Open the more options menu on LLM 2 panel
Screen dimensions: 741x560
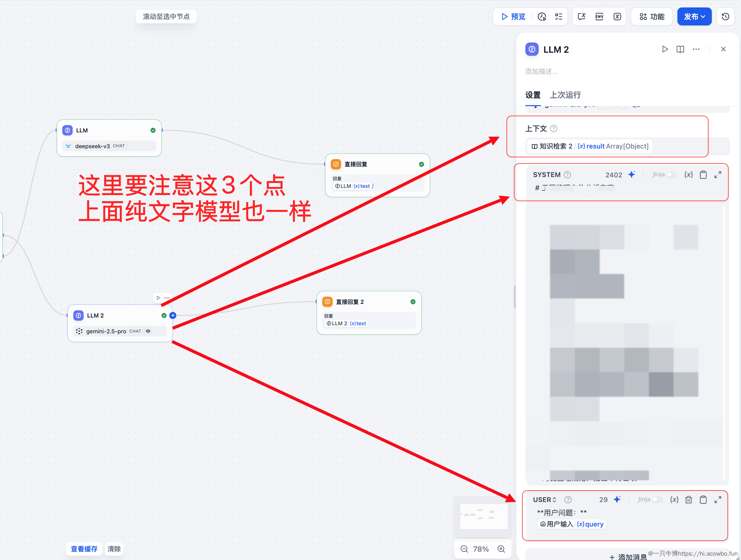tap(696, 49)
